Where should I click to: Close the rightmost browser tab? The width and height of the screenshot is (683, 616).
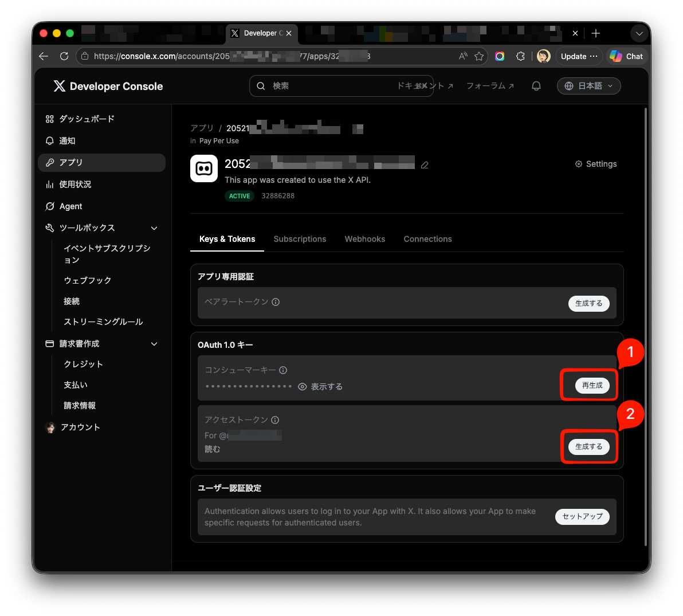tap(575, 33)
